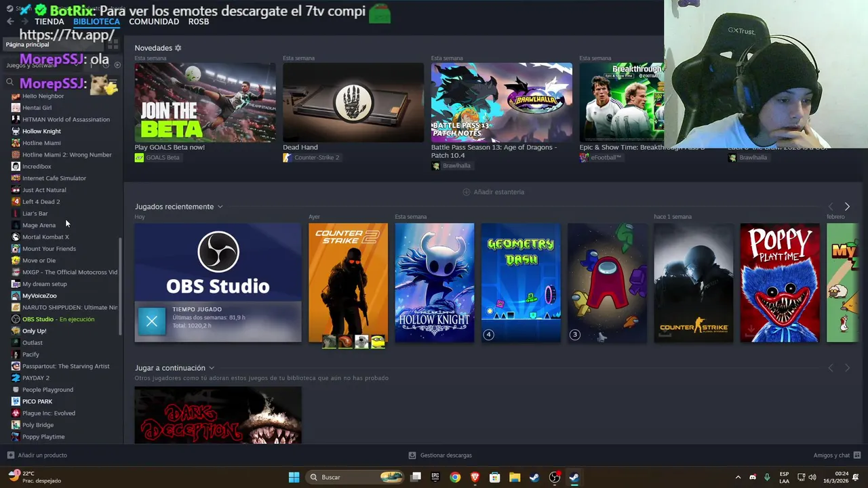Switch library to grid collections view
This screenshot has height=488, width=868.
point(113,44)
